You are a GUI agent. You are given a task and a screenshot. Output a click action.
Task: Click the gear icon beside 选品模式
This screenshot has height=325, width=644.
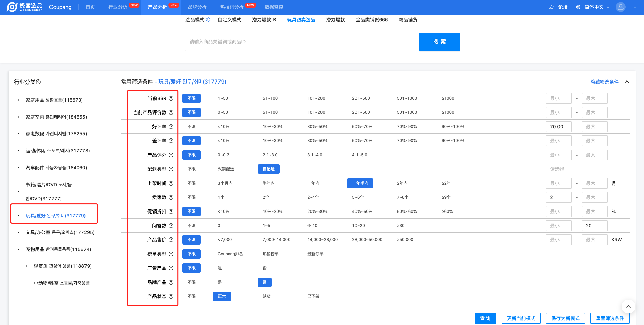(208, 20)
